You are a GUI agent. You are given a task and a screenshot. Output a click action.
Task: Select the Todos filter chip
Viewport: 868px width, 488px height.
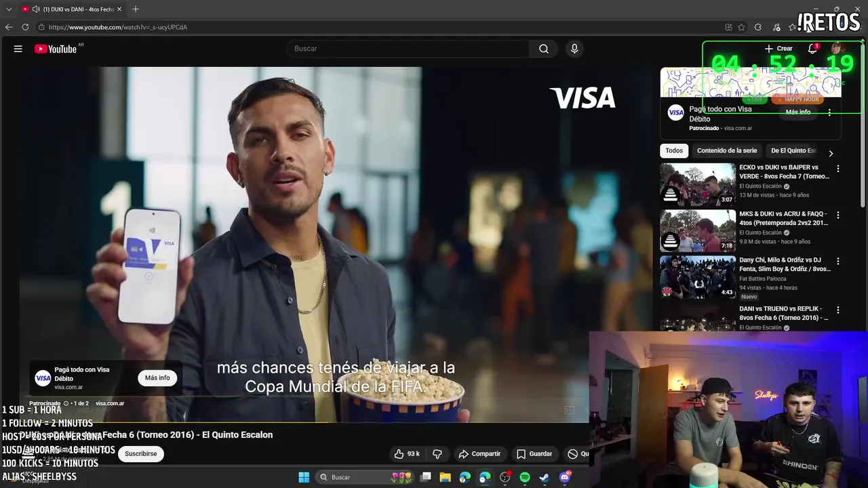(x=674, y=151)
